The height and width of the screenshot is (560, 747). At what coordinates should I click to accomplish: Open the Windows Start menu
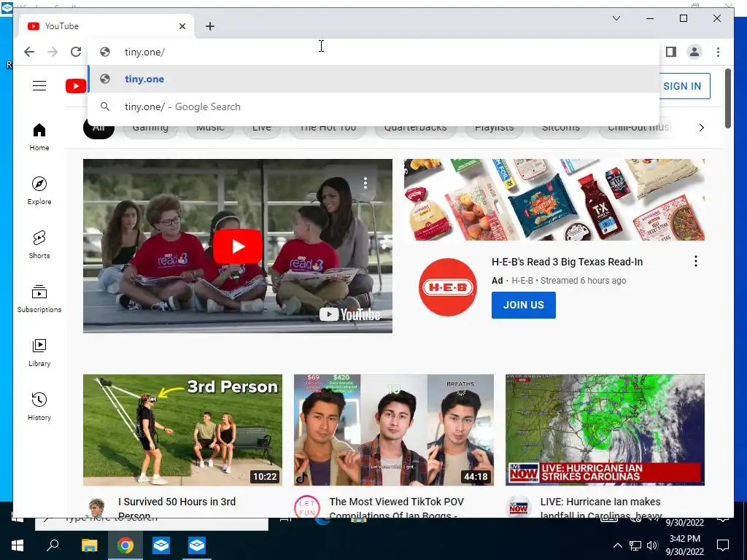click(18, 545)
